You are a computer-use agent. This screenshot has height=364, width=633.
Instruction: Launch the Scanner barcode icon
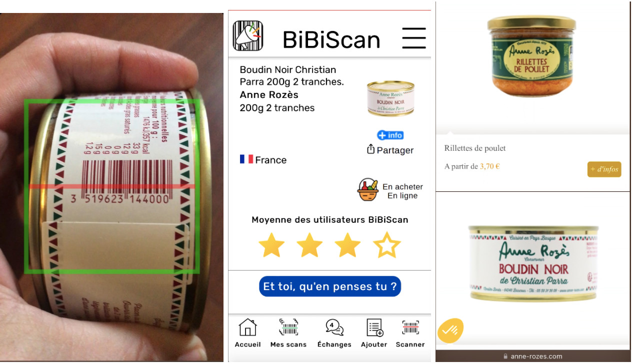[x=410, y=333]
